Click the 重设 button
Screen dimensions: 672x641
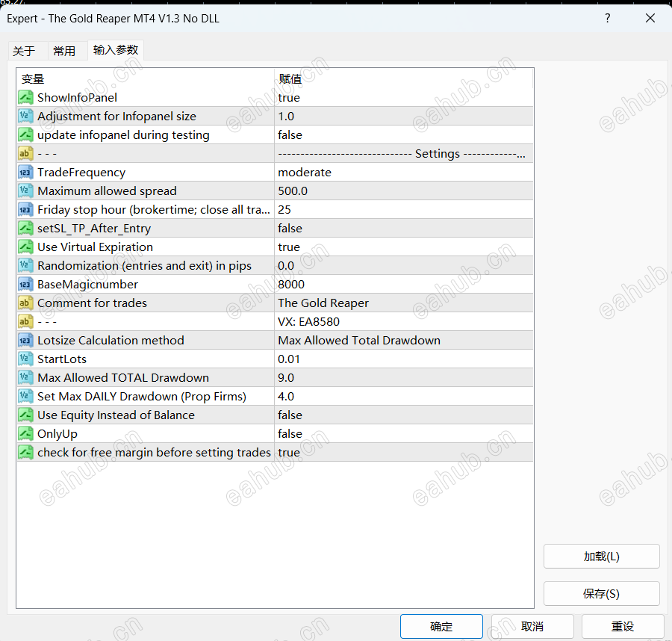pos(623,626)
